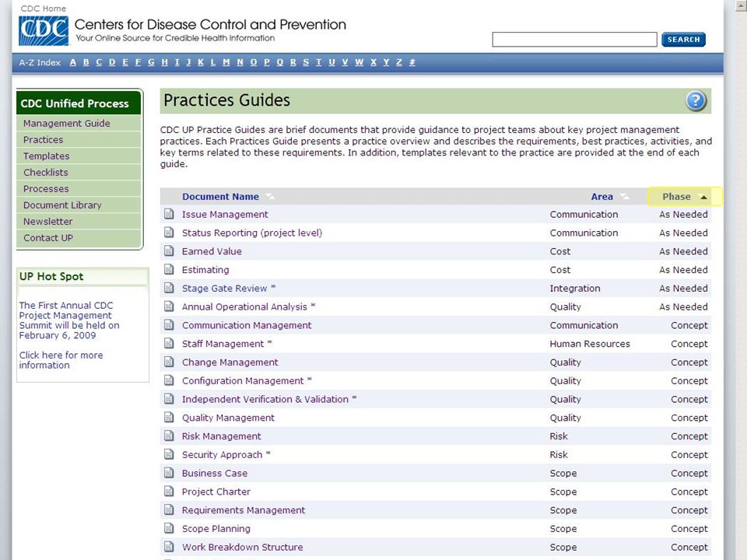Click document icon beside Project Charter

tap(169, 492)
